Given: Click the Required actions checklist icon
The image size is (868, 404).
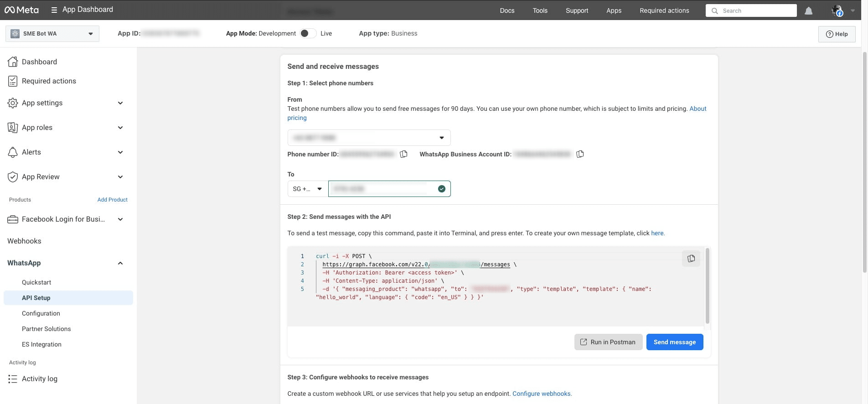Looking at the screenshot, I should (13, 81).
